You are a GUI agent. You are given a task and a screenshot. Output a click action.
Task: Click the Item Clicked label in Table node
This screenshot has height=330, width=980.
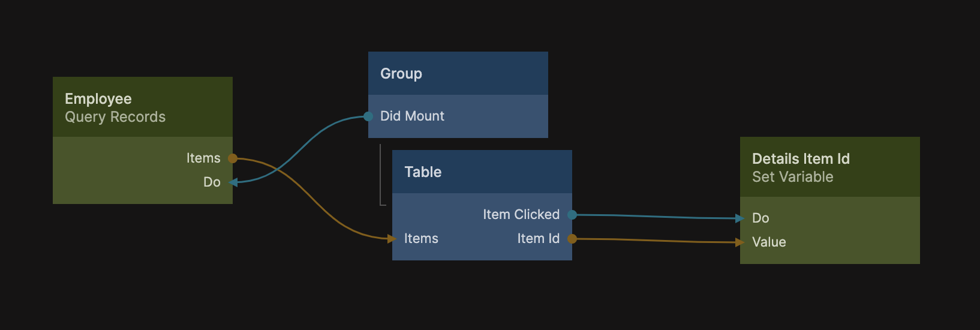(x=521, y=215)
